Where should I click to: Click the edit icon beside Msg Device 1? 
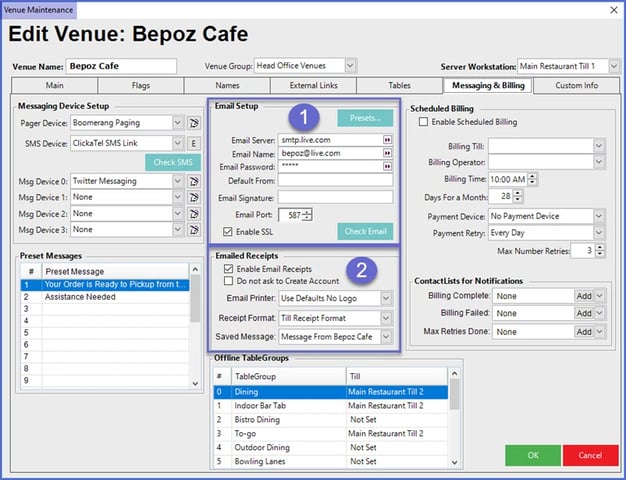click(193, 198)
